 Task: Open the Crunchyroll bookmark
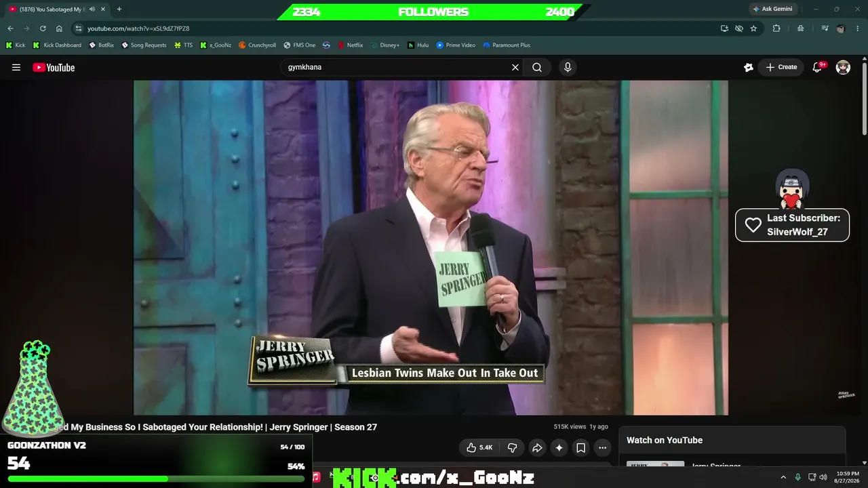tap(258, 45)
